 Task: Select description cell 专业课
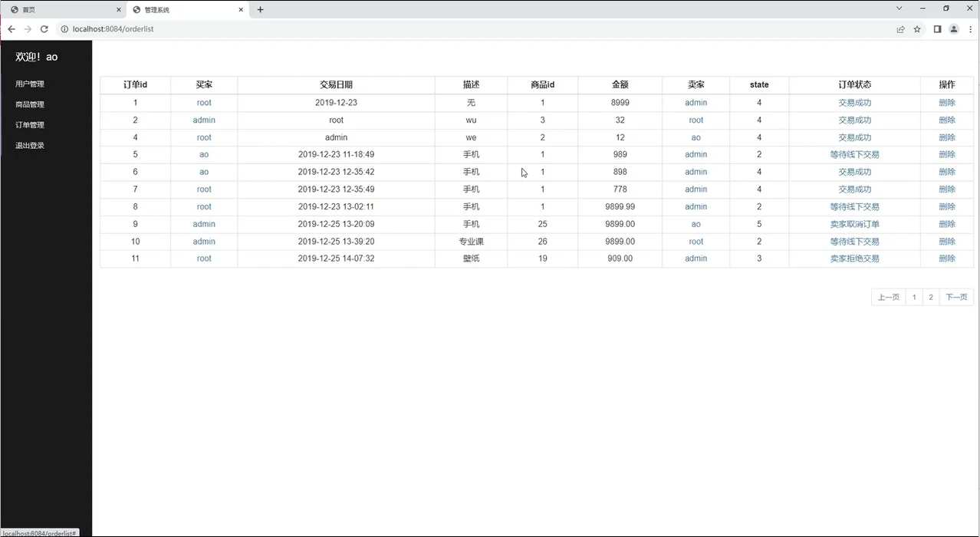(x=471, y=242)
